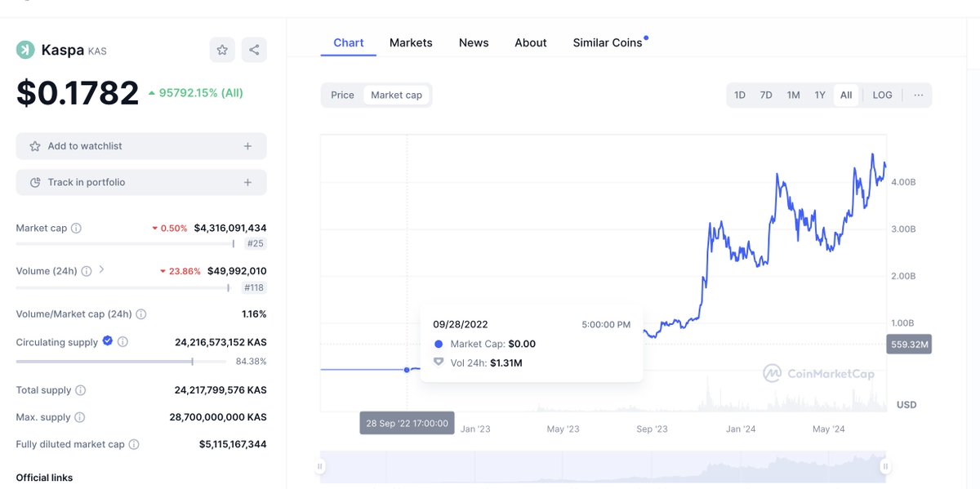Click the info icon next to Market cap
The image size is (980, 489).
click(76, 229)
